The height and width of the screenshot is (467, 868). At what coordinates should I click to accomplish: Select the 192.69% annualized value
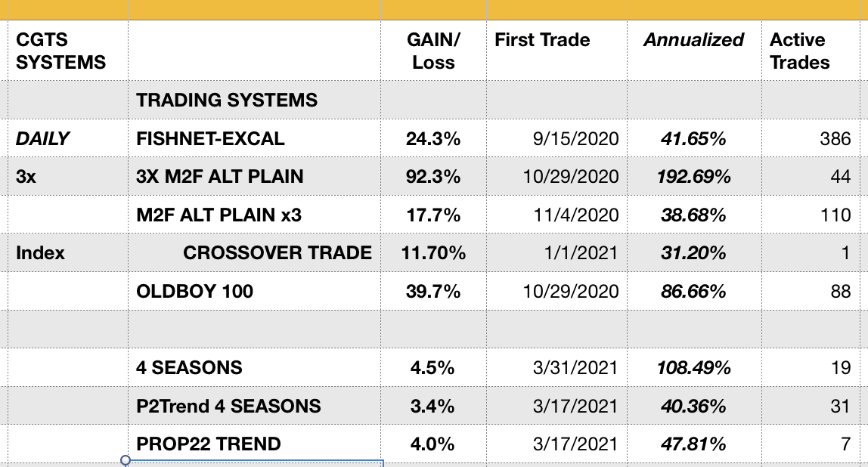click(x=695, y=177)
